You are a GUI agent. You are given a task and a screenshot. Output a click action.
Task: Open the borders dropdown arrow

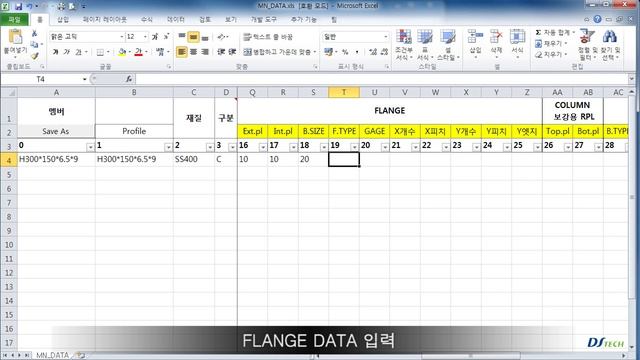pos(108,52)
